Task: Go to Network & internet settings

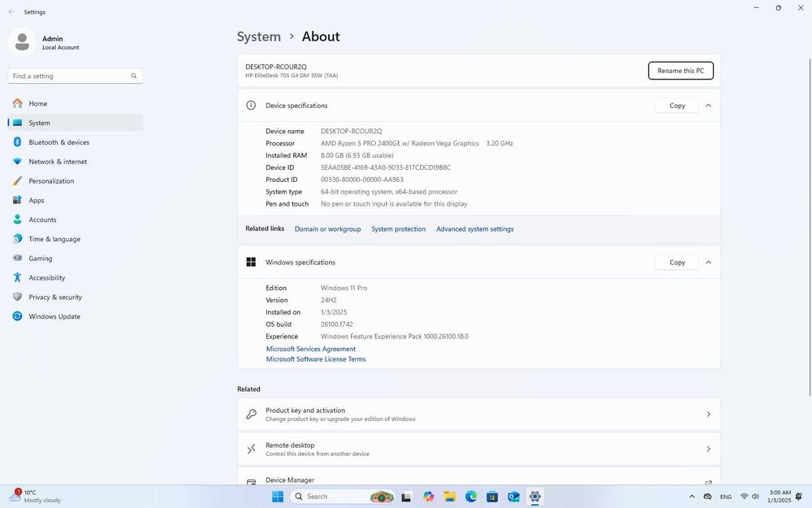Action: (x=57, y=162)
